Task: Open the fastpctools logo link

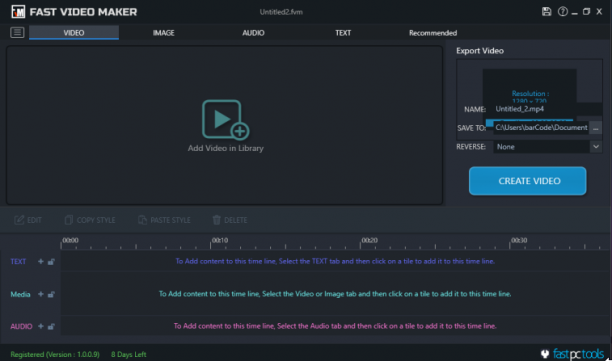Action: [x=572, y=354]
